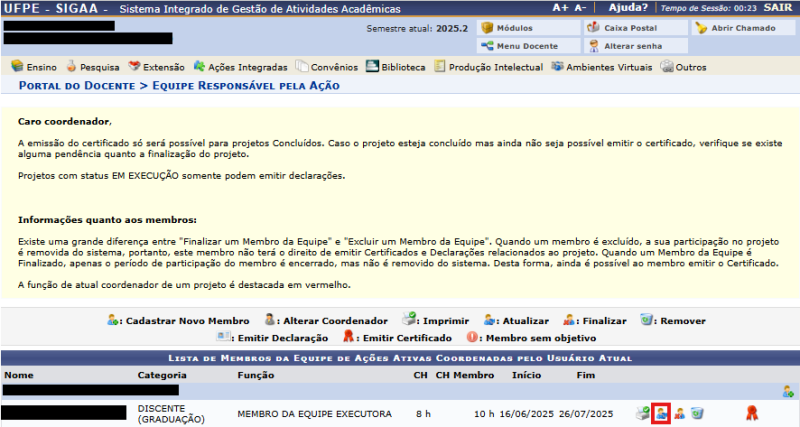The width and height of the screenshot is (800, 427).
Task: Click the Convênios documents icon
Action: pyautogui.click(x=302, y=66)
